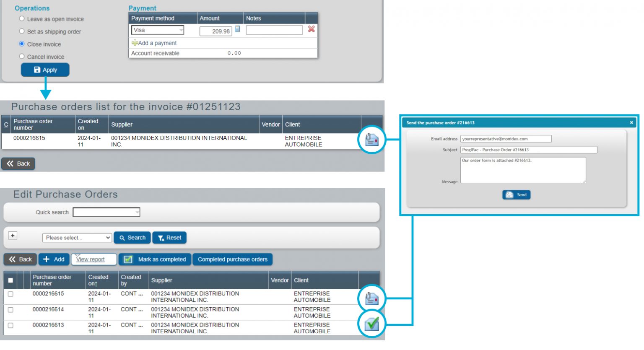Remove the Visa payment row with the red X
Viewport: 644px width, 350px height.
[311, 29]
